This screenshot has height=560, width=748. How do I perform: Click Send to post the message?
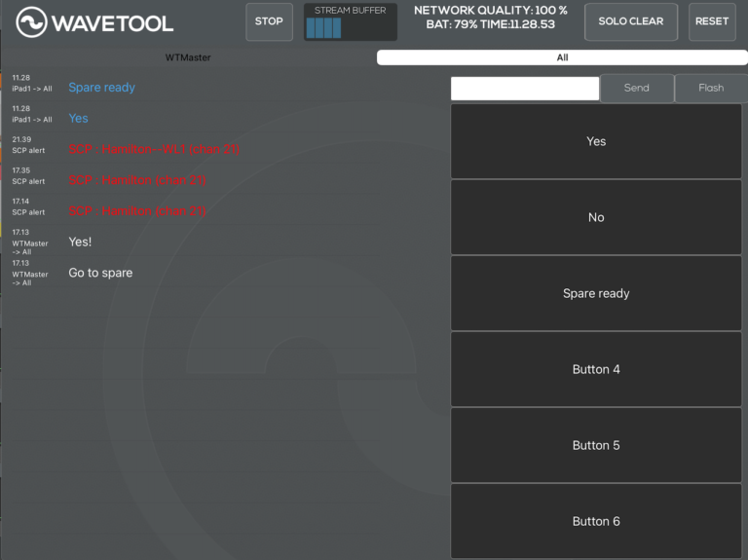(x=636, y=88)
